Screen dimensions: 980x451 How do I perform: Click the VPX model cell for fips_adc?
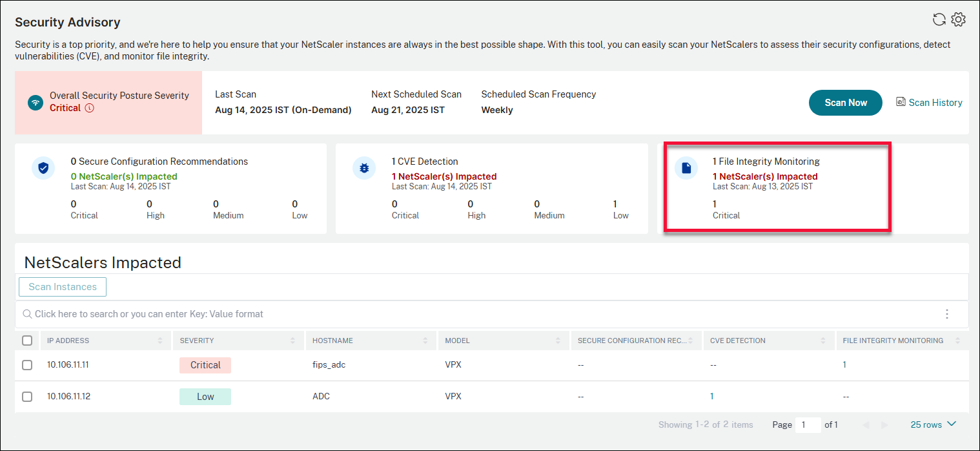click(453, 365)
